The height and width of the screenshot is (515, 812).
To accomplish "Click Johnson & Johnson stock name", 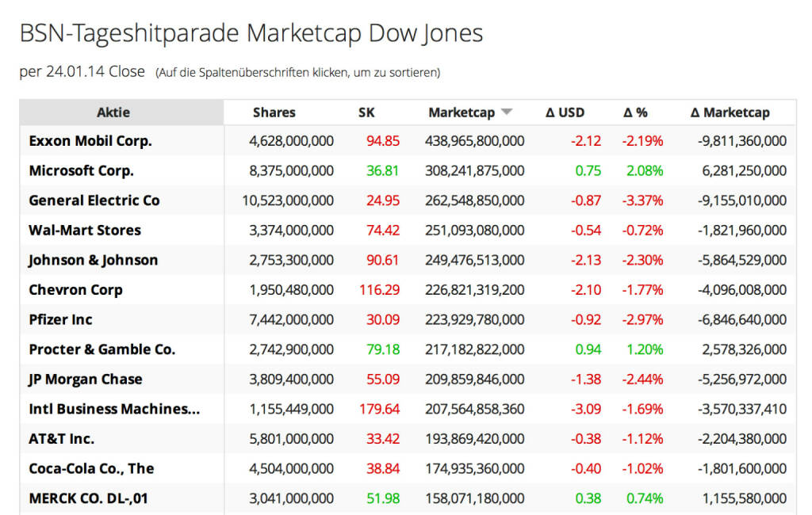I will coord(94,260).
